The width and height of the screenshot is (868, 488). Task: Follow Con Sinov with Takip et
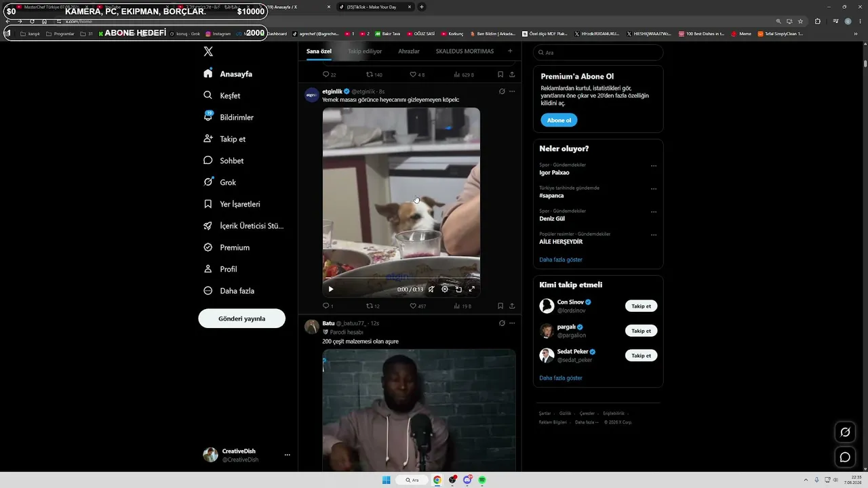(x=641, y=306)
